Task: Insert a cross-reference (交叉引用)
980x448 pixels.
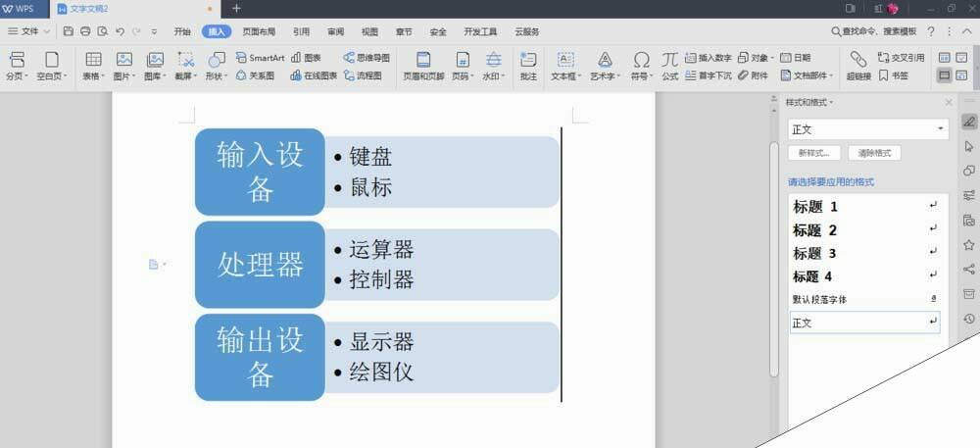Action: [x=901, y=58]
